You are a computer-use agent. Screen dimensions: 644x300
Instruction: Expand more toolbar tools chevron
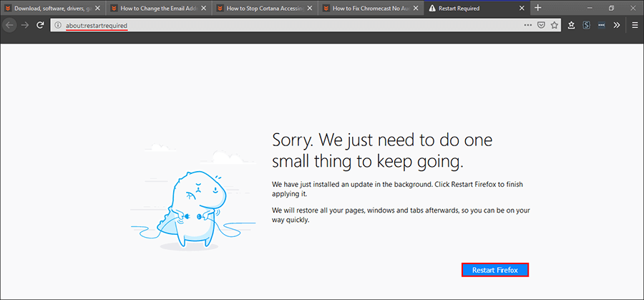point(617,26)
